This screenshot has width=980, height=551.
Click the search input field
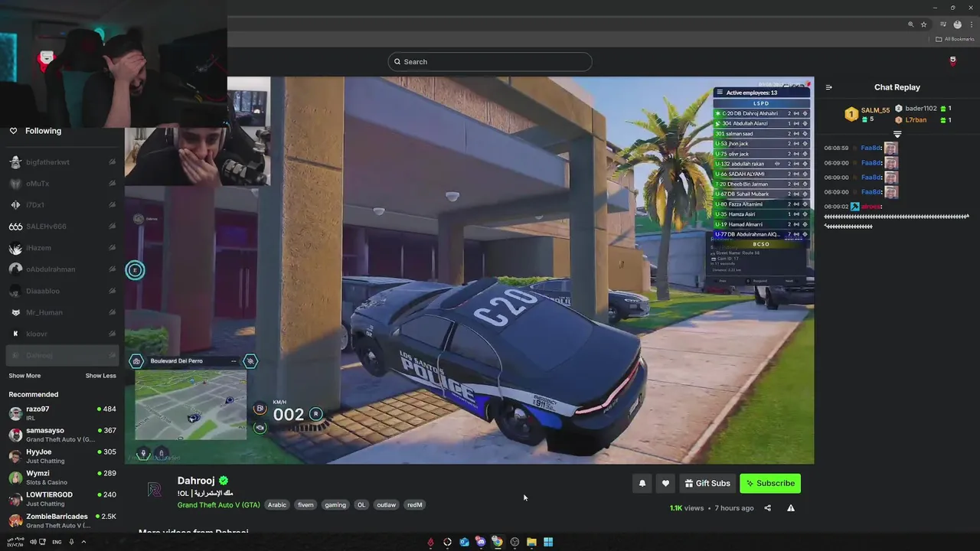(x=490, y=62)
